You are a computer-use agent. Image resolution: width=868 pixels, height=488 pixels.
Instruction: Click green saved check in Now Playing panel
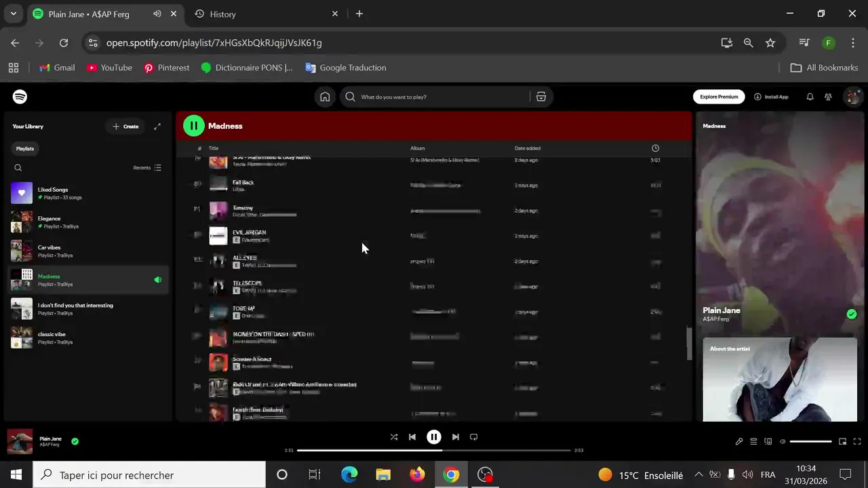[852, 314]
